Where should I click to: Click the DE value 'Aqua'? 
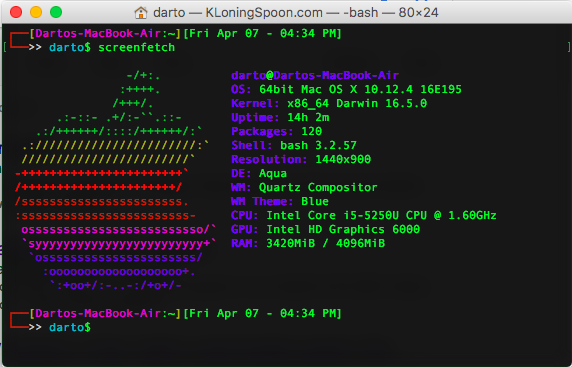[273, 173]
